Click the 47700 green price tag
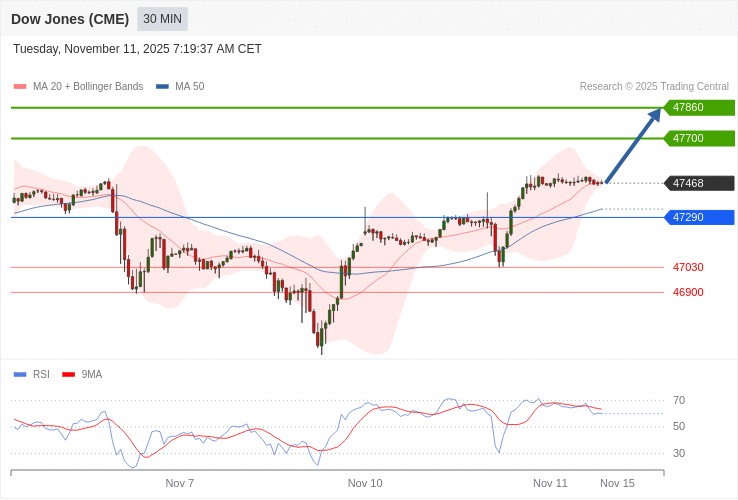738x500 pixels. click(699, 138)
